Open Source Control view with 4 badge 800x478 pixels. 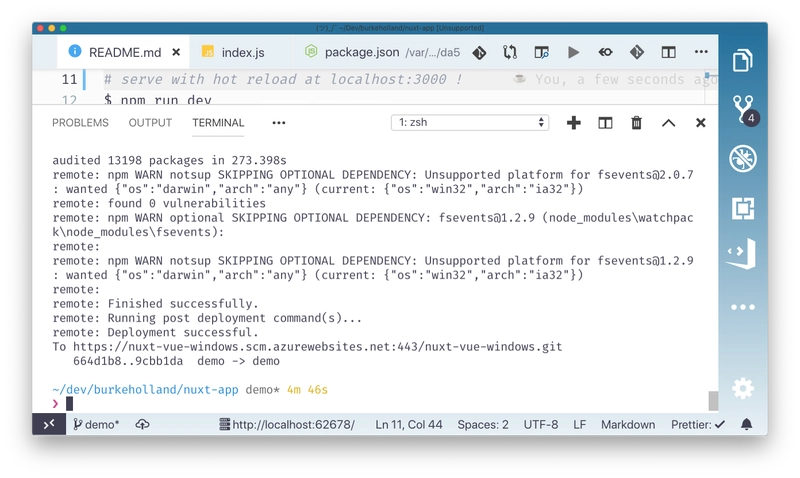[742, 110]
